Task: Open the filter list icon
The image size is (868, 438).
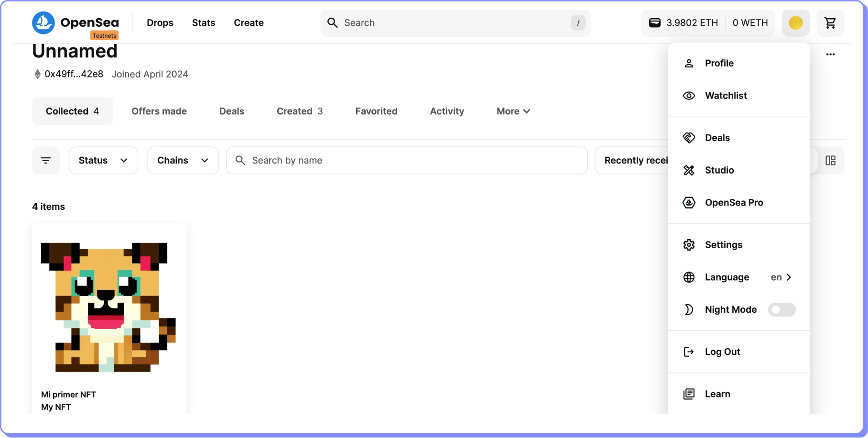Action: coord(46,161)
